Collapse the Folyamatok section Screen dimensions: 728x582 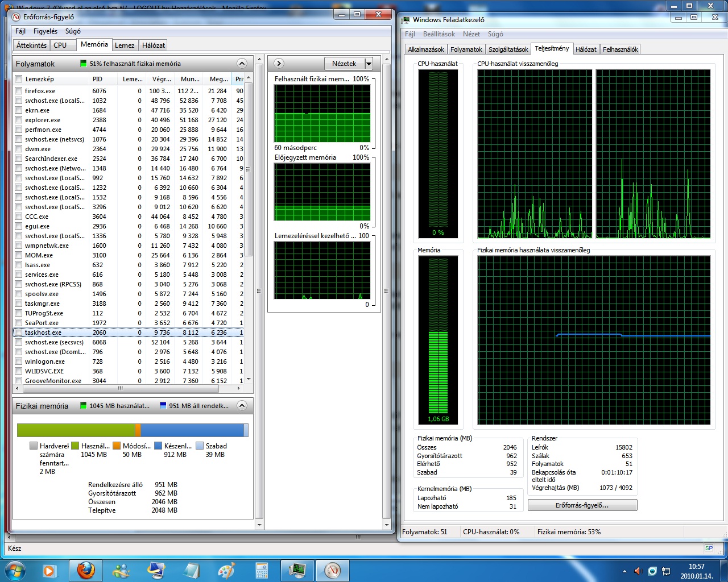pos(242,63)
